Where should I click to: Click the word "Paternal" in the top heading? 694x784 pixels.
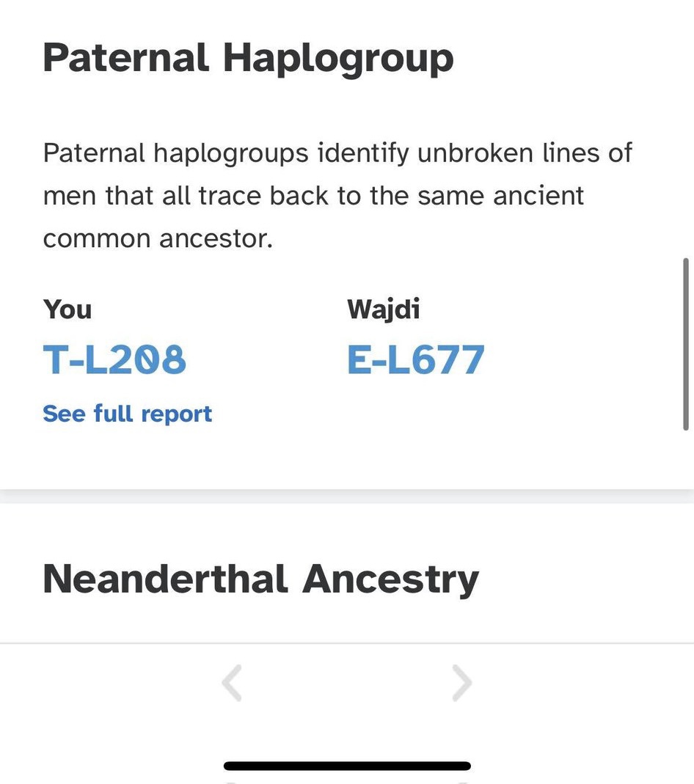(x=125, y=58)
